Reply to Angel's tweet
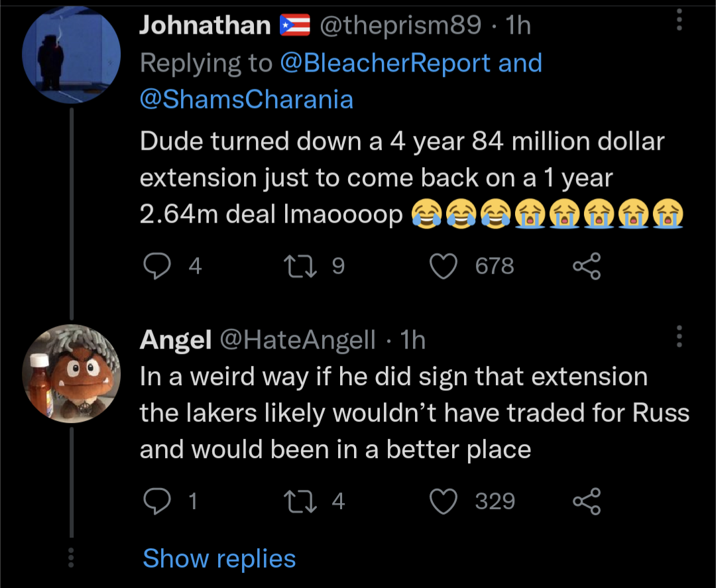Viewport: 716px width, 588px height. (157, 500)
